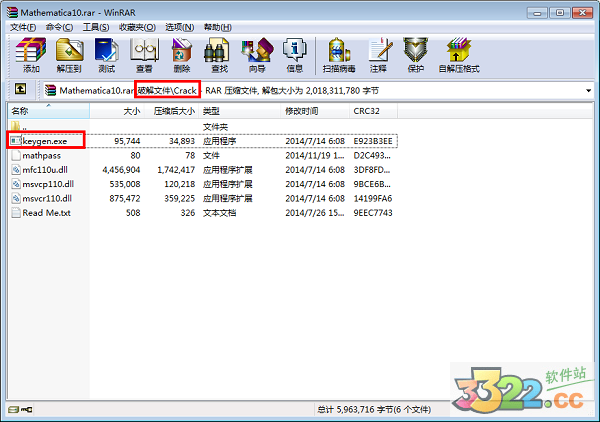
Task: Select the mfc110u.dll file name
Action: pos(45,170)
